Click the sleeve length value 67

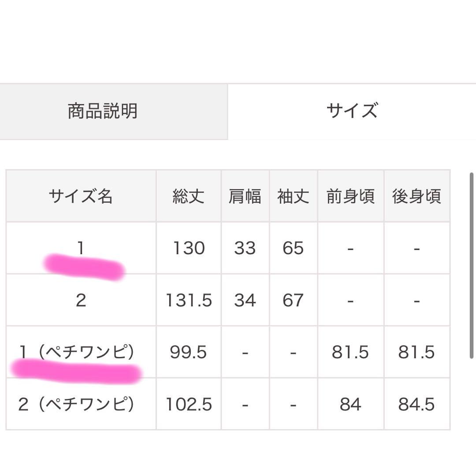(293, 300)
